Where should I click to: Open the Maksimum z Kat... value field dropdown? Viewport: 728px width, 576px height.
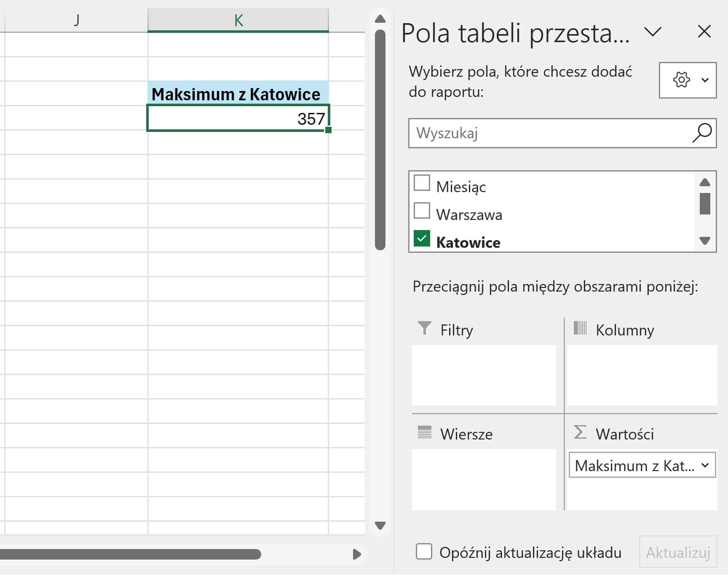pos(705,466)
